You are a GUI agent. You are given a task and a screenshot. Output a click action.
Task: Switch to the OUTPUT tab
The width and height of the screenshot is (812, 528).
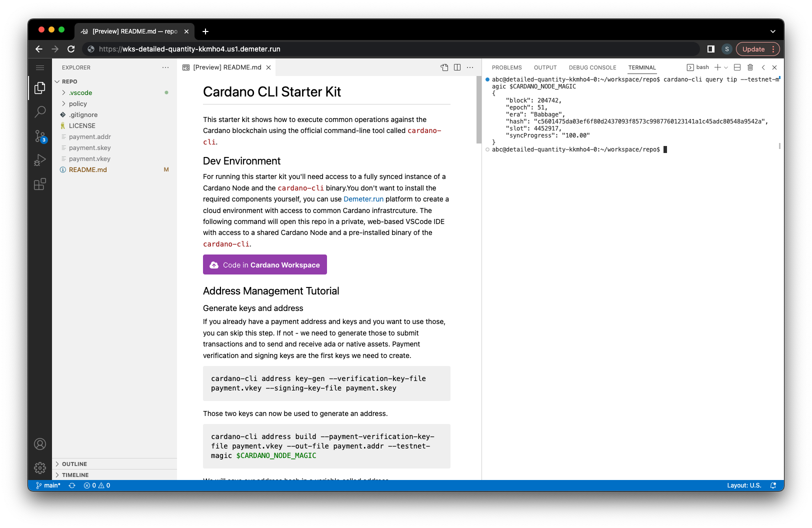coord(545,67)
